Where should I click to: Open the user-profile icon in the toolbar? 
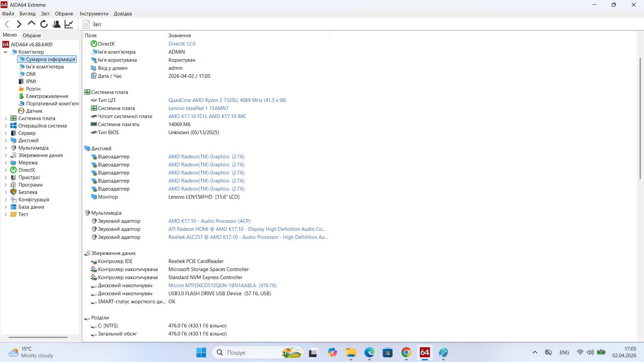[x=56, y=24]
